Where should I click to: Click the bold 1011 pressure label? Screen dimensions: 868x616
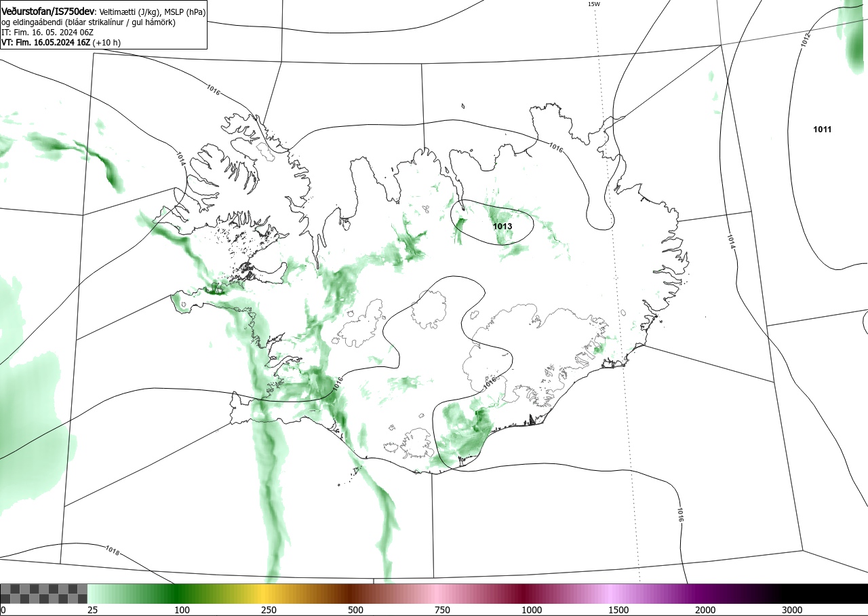(823, 129)
